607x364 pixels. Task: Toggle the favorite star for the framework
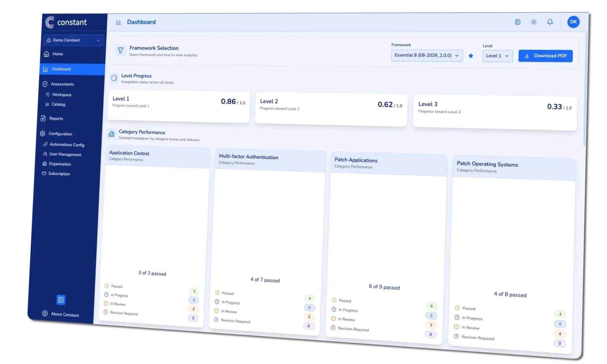pyautogui.click(x=471, y=56)
